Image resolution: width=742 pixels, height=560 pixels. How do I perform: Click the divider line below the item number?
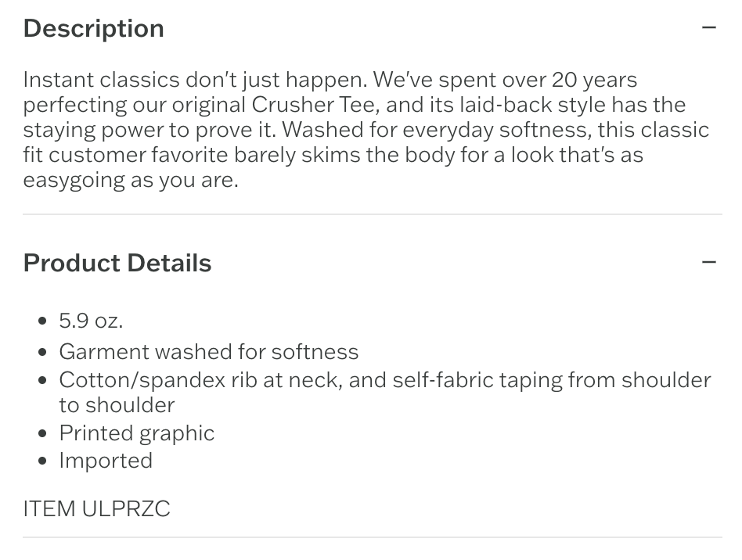coord(373,537)
